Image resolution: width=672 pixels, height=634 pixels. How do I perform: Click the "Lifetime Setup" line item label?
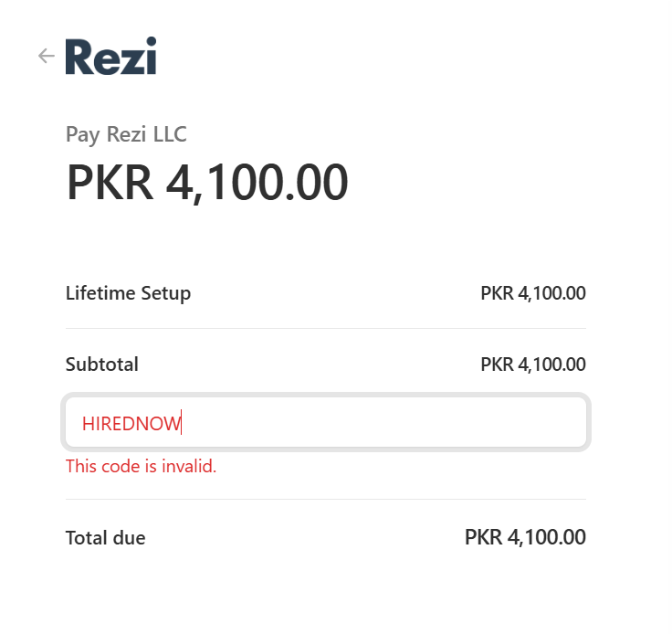pyautogui.click(x=128, y=293)
